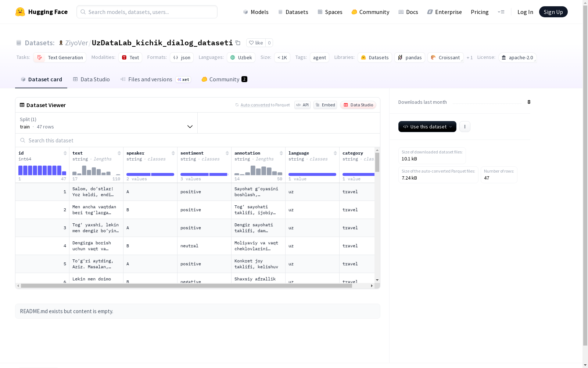Expand the train split dropdown
The width and height of the screenshot is (588, 368).
tap(106, 123)
